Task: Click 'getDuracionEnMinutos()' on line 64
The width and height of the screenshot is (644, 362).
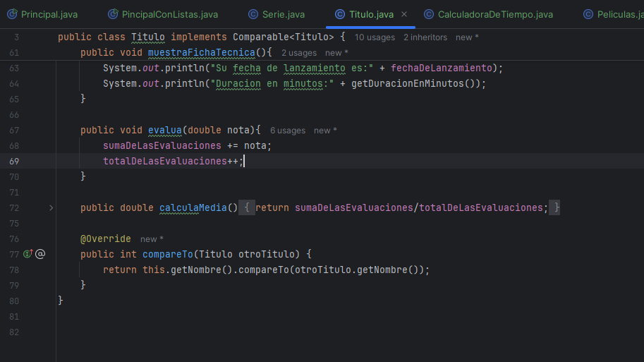Action: 413,83
